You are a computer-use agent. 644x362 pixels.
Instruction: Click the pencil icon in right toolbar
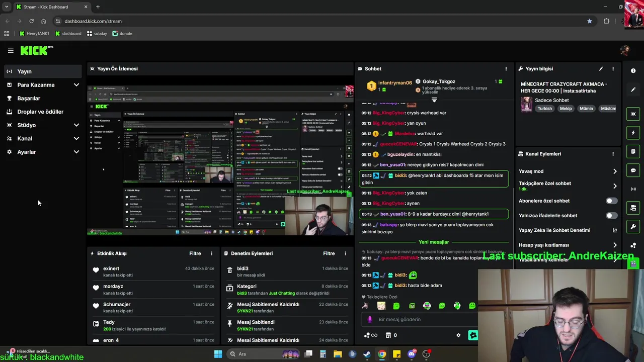(x=633, y=89)
